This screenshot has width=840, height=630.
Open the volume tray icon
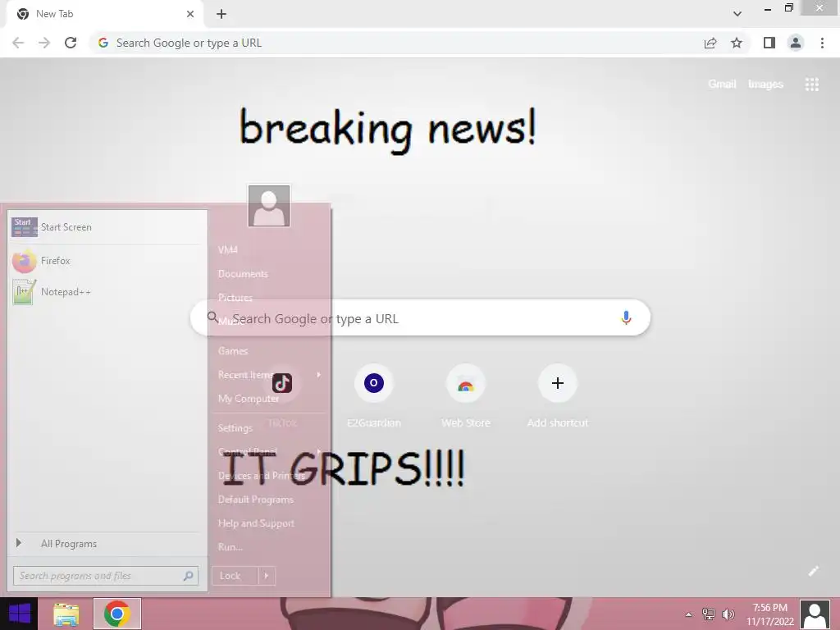pyautogui.click(x=728, y=614)
